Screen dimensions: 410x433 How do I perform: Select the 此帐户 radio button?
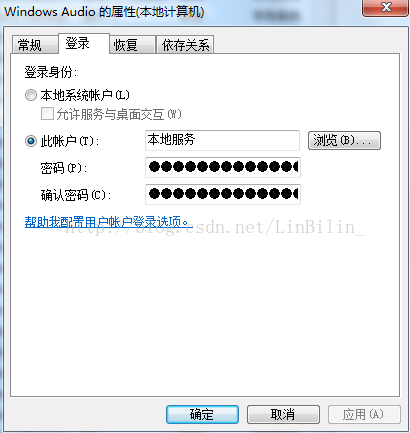point(31,141)
